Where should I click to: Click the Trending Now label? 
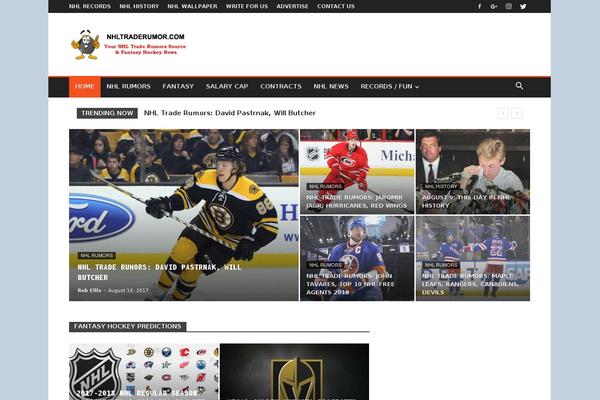[107, 113]
